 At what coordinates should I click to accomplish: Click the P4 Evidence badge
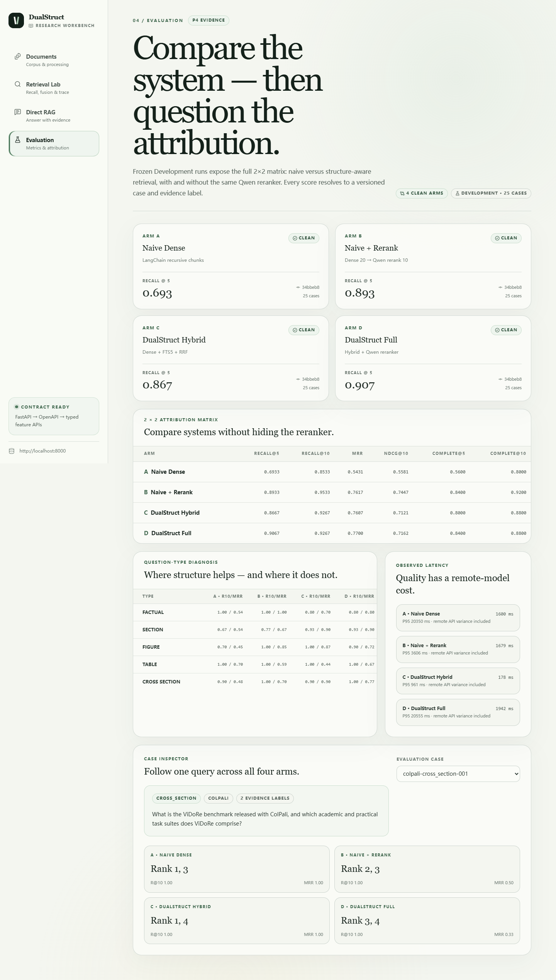208,20
